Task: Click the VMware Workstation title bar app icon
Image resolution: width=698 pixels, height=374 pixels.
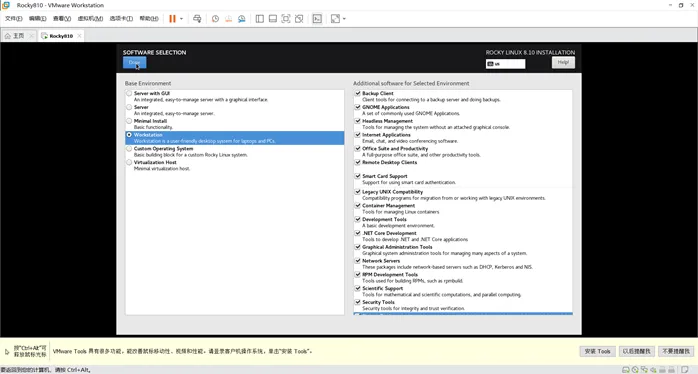Action: (6, 5)
